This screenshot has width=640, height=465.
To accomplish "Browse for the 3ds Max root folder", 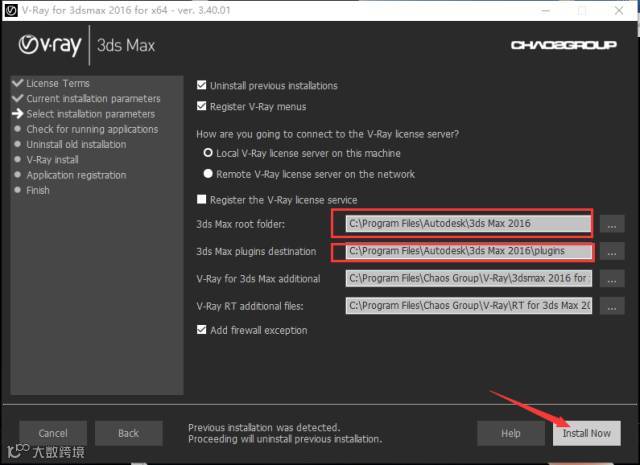I will pos(612,224).
